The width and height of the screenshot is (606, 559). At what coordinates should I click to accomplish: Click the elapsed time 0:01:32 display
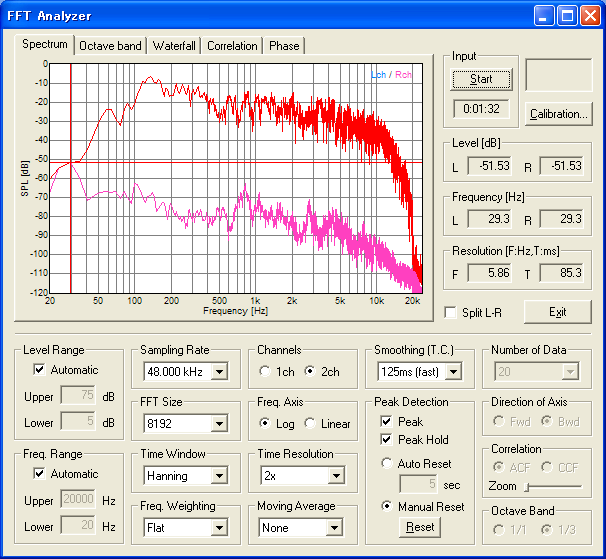pos(481,109)
